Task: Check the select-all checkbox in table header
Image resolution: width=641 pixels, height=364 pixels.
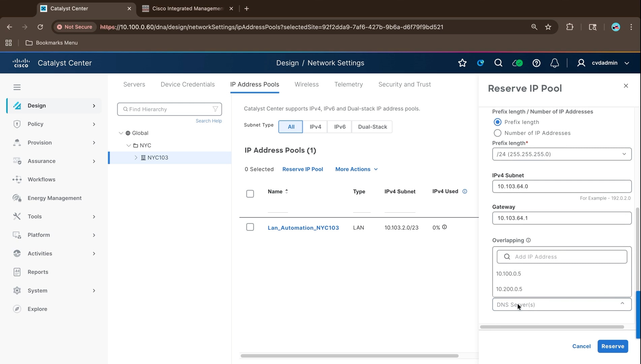Action: (250, 194)
